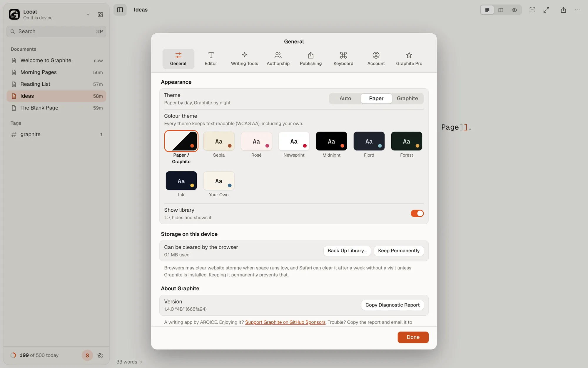Click the daily goal progress ring

(x=13, y=355)
